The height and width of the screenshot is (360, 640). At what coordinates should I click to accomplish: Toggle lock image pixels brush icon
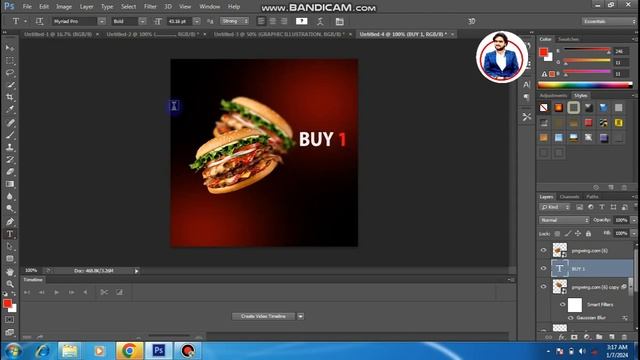tap(568, 233)
